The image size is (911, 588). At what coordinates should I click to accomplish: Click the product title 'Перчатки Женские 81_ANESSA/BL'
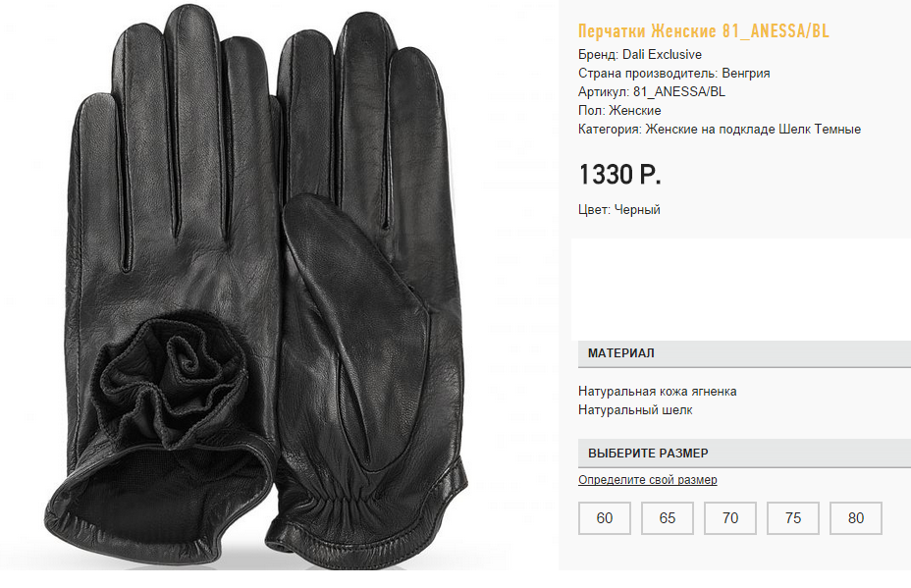tap(704, 31)
